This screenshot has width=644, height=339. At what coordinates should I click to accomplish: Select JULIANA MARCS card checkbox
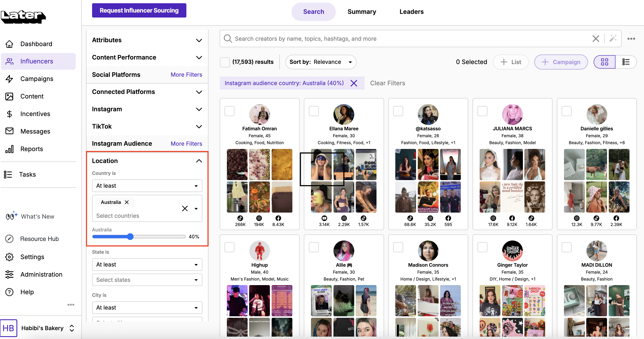(482, 111)
